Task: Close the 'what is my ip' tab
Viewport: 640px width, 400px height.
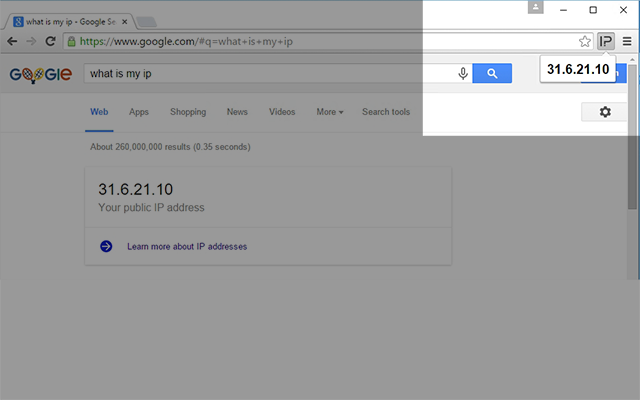Action: pyautogui.click(x=125, y=22)
